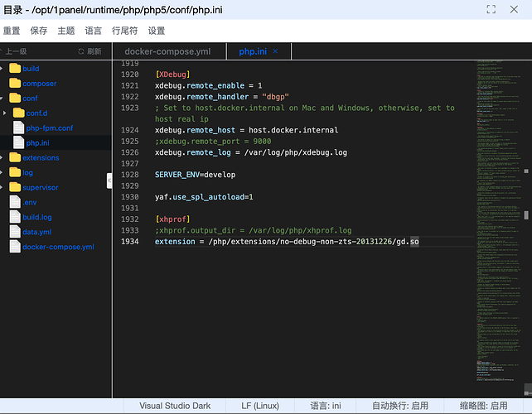
Task: Expand the supervisor folder arrow
Action: click(x=2, y=187)
